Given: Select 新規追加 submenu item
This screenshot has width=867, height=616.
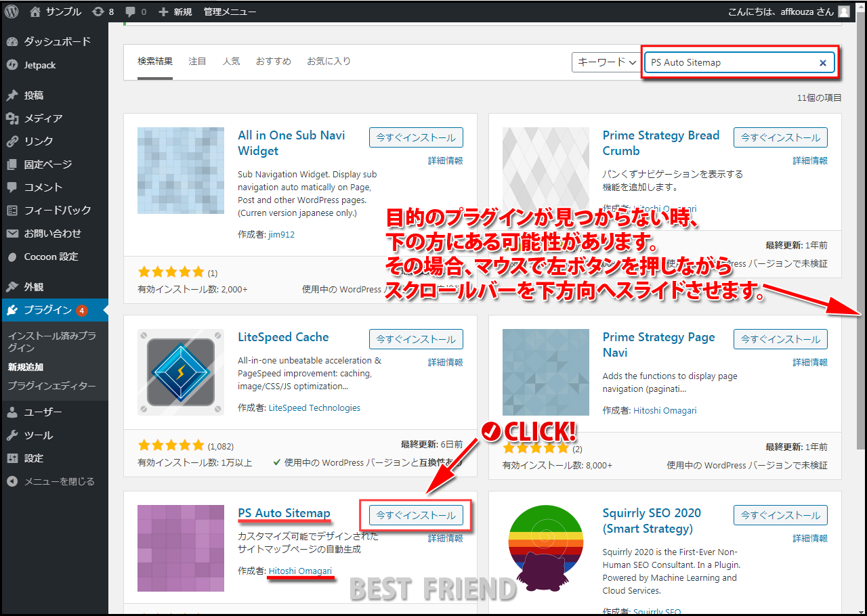Looking at the screenshot, I should 26,368.
